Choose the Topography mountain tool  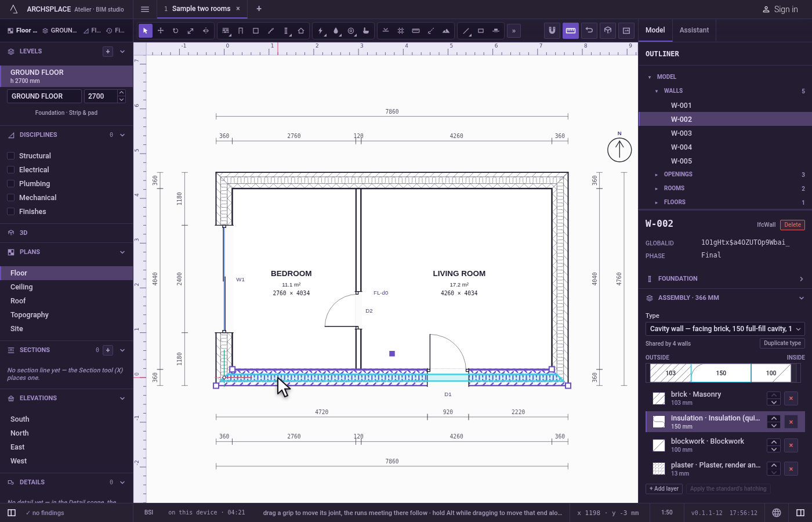(446, 31)
